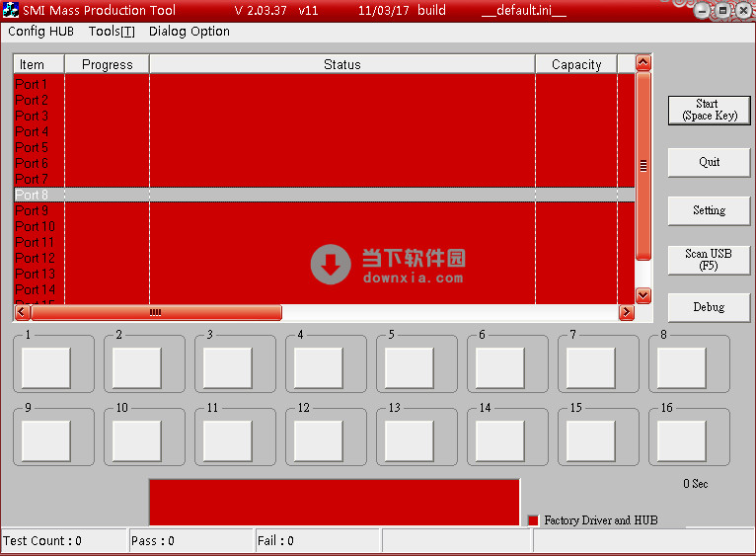Click port slot 13 box
This screenshot has height=557, width=756.
pos(410,440)
